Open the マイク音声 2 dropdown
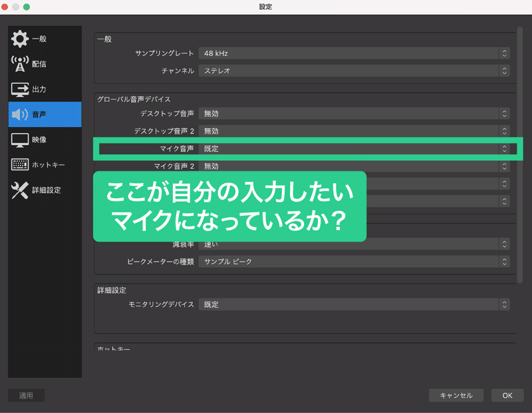This screenshot has width=532, height=413. [354, 166]
